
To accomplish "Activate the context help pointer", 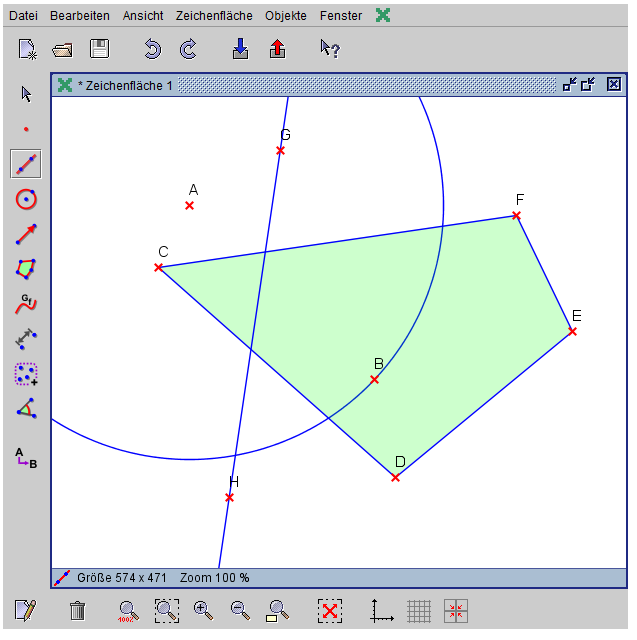I will (x=330, y=49).
